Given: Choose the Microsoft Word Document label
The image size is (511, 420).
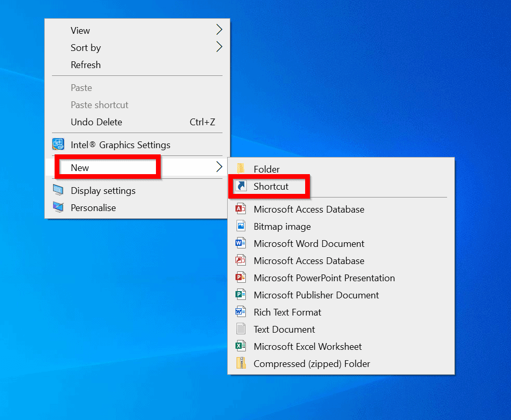Looking at the screenshot, I should [309, 243].
